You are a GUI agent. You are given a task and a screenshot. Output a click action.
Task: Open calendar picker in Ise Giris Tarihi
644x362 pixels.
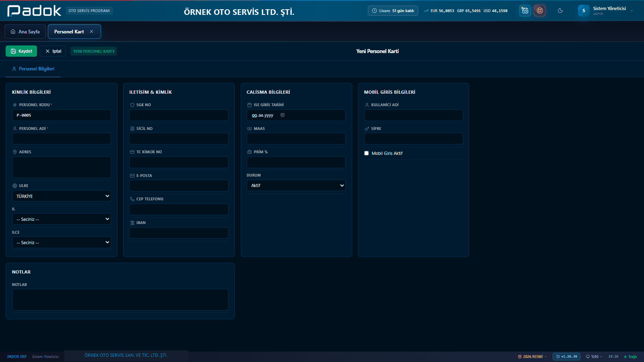coord(283,115)
